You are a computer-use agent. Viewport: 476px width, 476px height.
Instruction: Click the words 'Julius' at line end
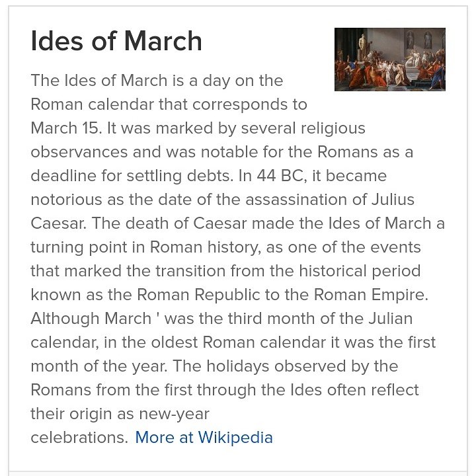(393, 200)
